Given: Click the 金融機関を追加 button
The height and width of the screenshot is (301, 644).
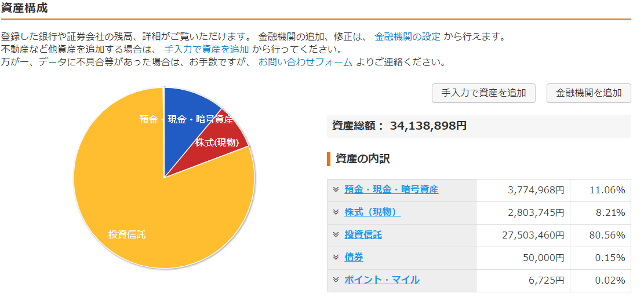Looking at the screenshot, I should 588,93.
